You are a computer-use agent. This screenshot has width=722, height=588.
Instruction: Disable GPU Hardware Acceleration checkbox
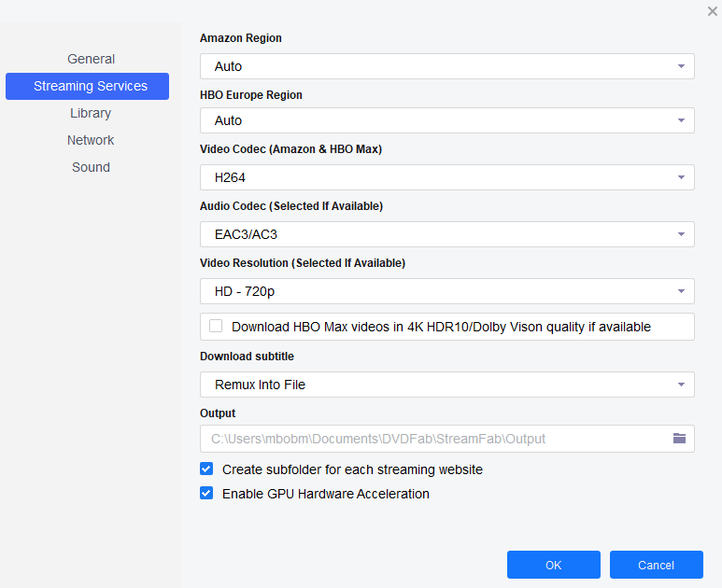[x=206, y=494]
